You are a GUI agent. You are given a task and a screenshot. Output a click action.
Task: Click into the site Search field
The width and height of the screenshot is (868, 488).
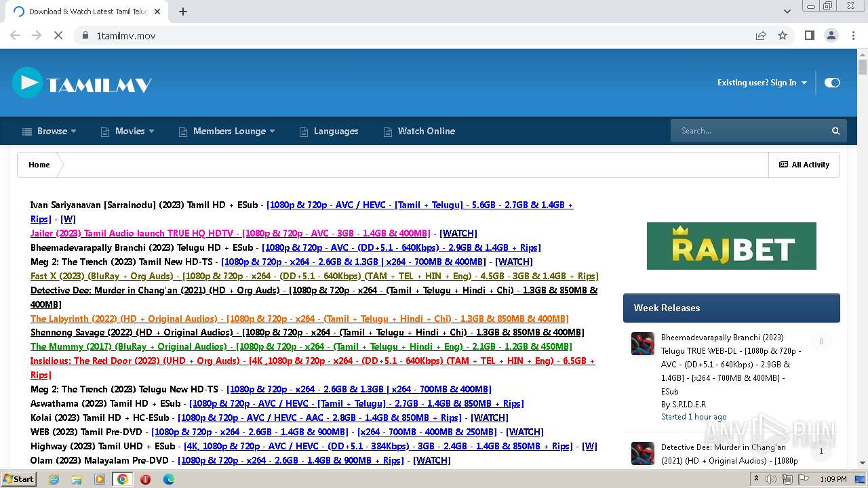click(x=749, y=131)
